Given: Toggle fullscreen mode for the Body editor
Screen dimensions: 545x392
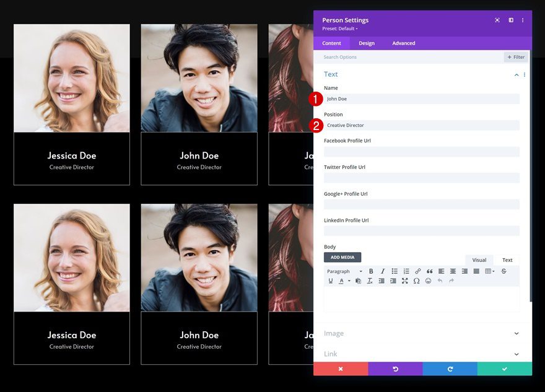Looking at the screenshot, I should coord(405,281).
